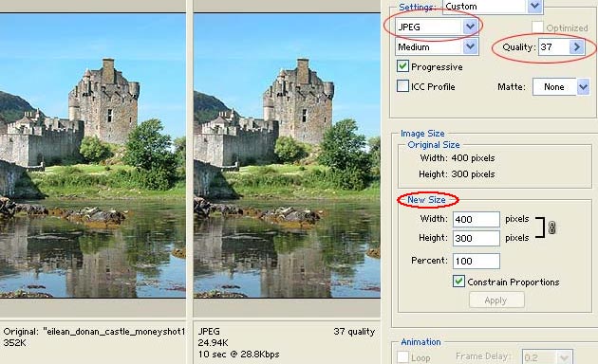
Task: Toggle the chain link proportion icon
Action: coord(551,228)
